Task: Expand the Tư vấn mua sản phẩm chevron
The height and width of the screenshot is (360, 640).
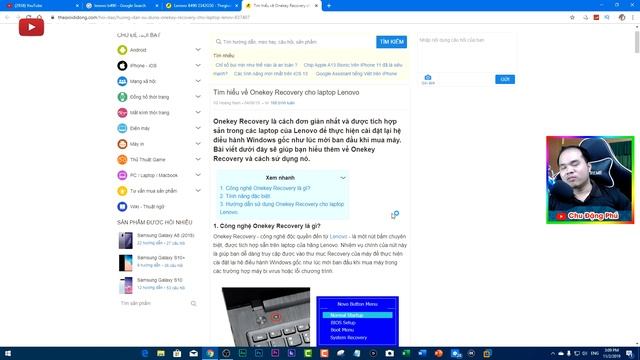Action: [x=198, y=191]
